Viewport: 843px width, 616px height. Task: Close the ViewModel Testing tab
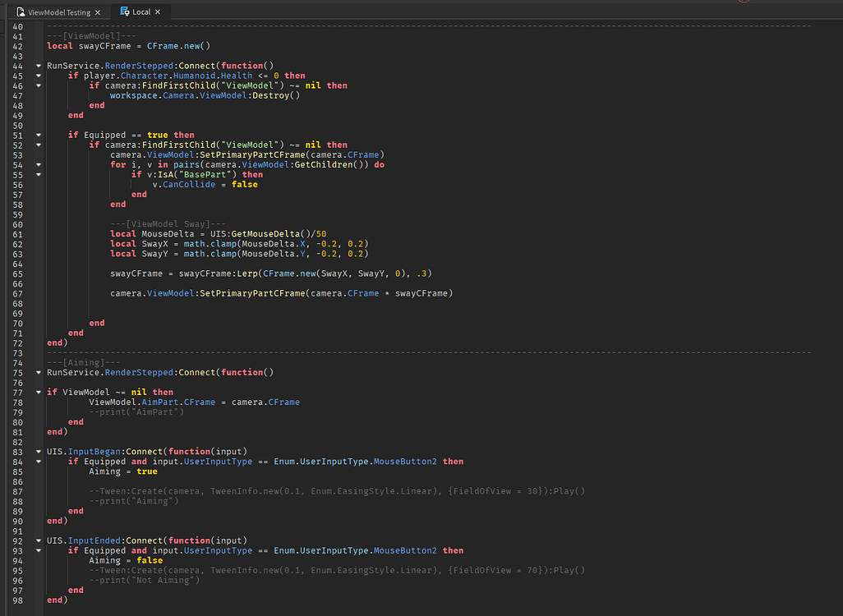[98, 12]
